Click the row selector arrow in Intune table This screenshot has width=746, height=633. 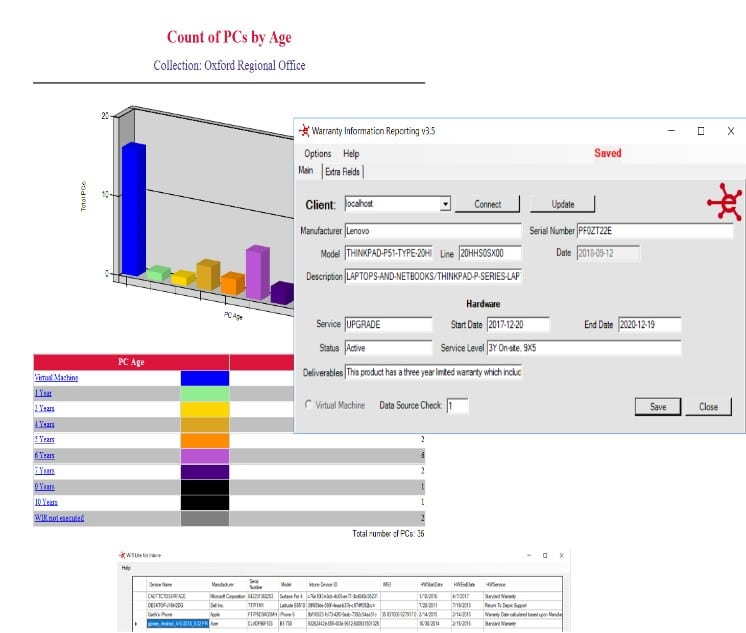click(137, 623)
